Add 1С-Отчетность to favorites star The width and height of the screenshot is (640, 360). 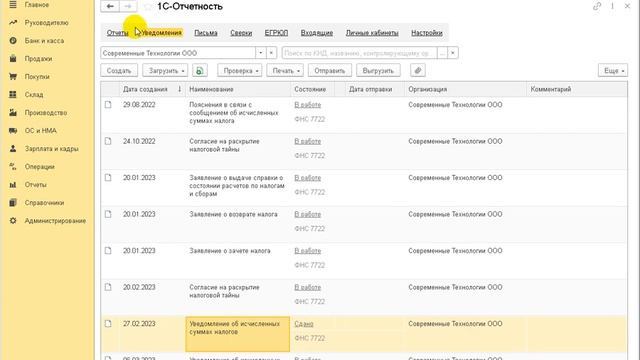pos(148,7)
